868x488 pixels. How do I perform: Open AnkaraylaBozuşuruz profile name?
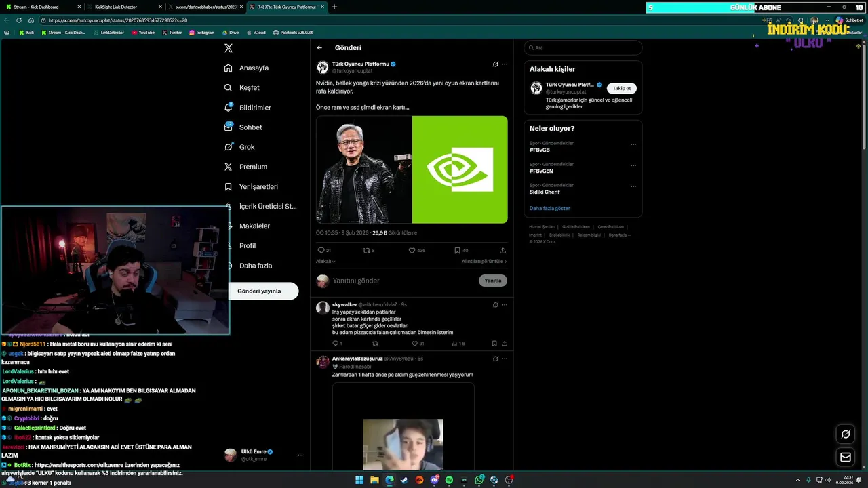[x=357, y=359]
